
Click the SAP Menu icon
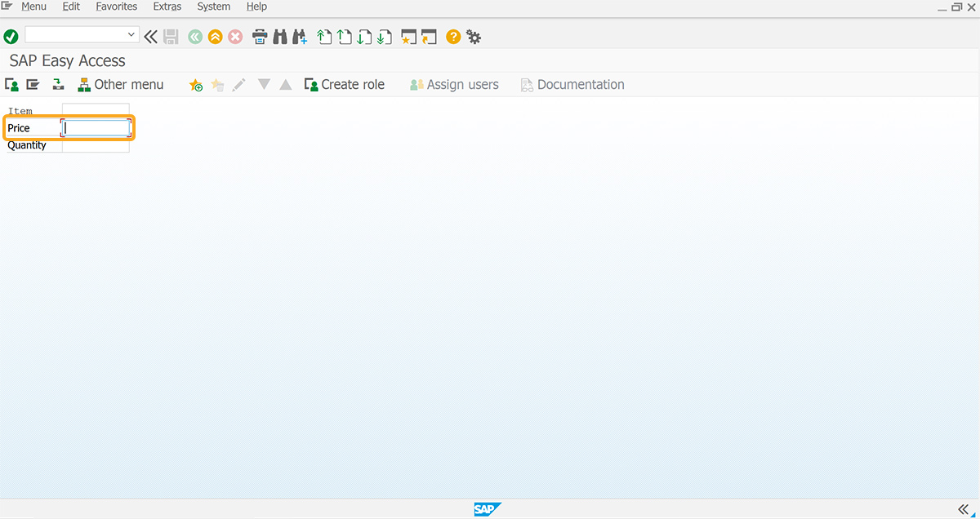click(x=33, y=84)
